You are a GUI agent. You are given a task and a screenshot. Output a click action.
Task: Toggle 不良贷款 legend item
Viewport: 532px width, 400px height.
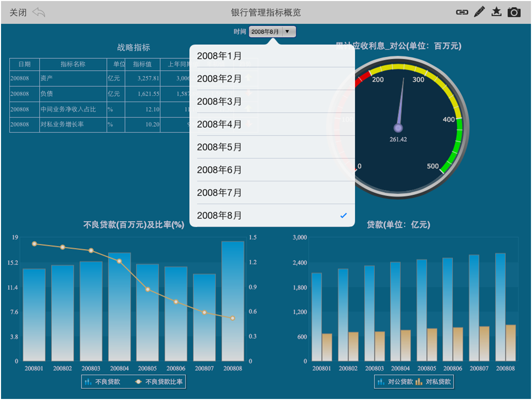pyautogui.click(x=103, y=381)
